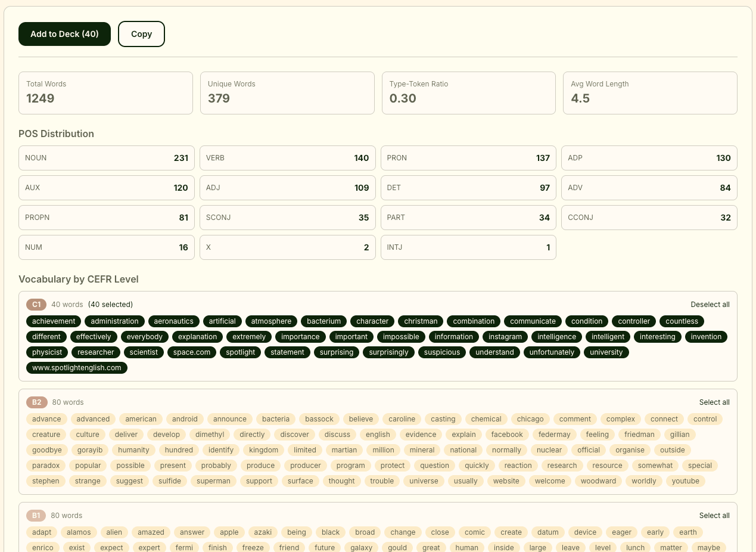756x552 pixels.
Task: Toggle the 'www.spotlightenglish.com' word chip
Action: [x=76, y=368]
